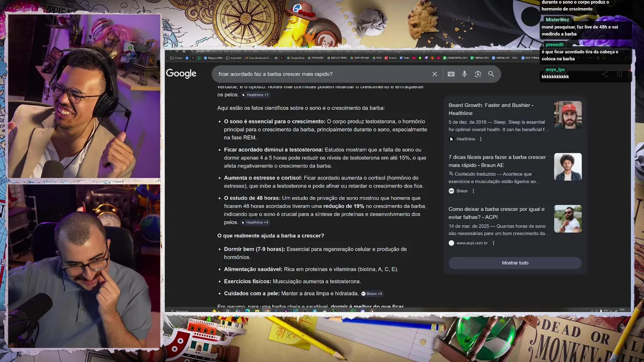Start voice search with microphone
644x362 pixels.
[x=464, y=74]
